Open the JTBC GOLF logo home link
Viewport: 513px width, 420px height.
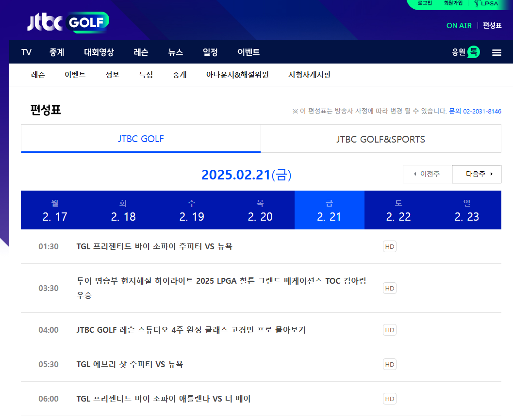click(x=68, y=22)
